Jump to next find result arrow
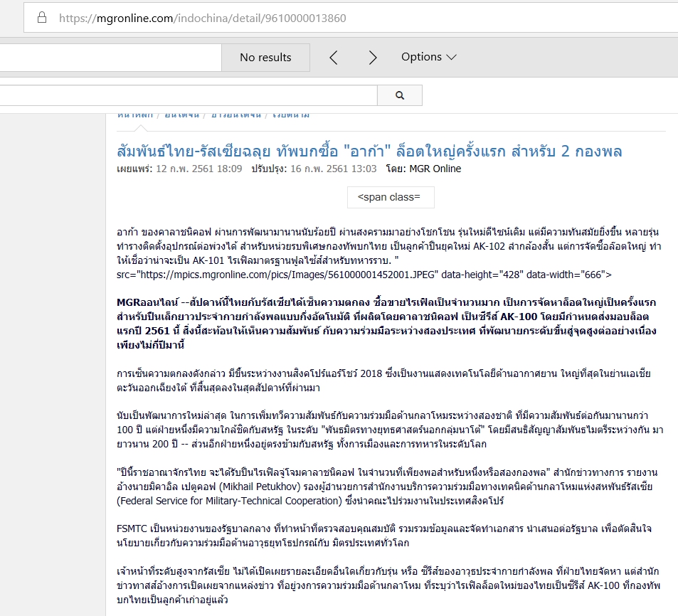The image size is (678, 616). point(373,58)
